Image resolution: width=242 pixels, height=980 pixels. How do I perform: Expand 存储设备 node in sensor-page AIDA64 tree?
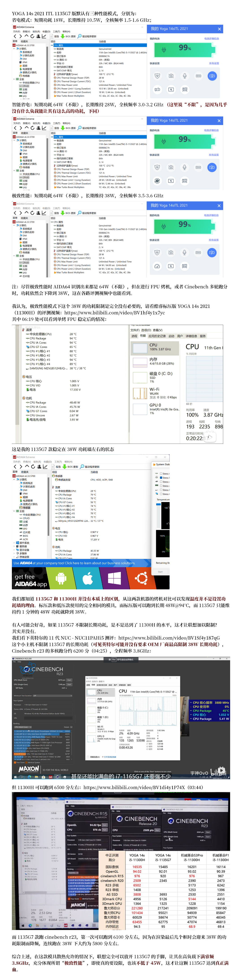coord(14,557)
